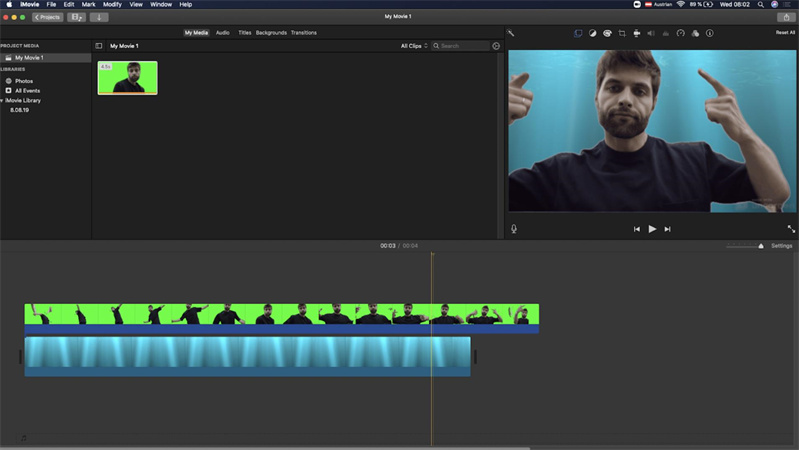Open the View menu
This screenshot has width=799, height=450.
136,4
